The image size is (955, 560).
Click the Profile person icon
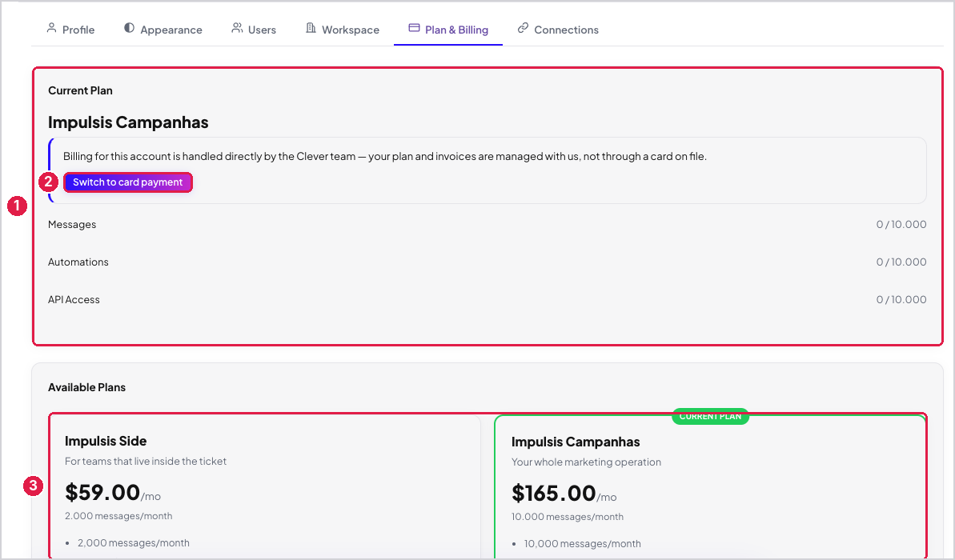(x=52, y=28)
